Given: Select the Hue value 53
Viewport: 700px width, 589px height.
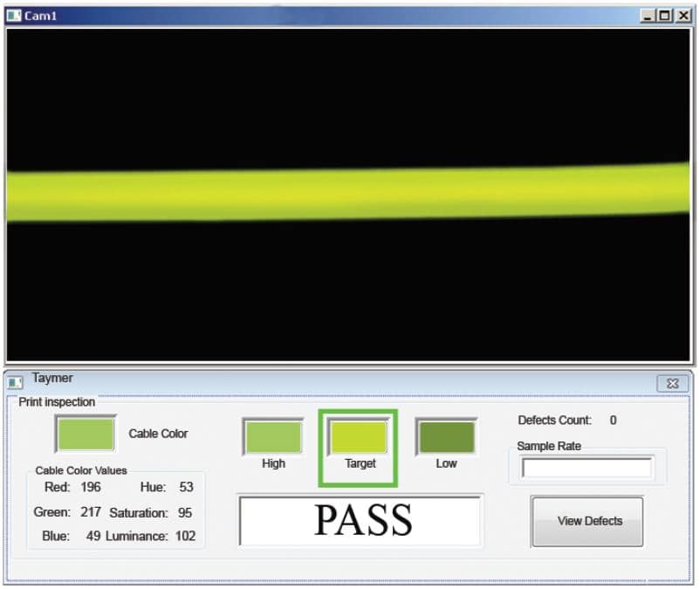Looking at the screenshot, I should click(x=186, y=487).
